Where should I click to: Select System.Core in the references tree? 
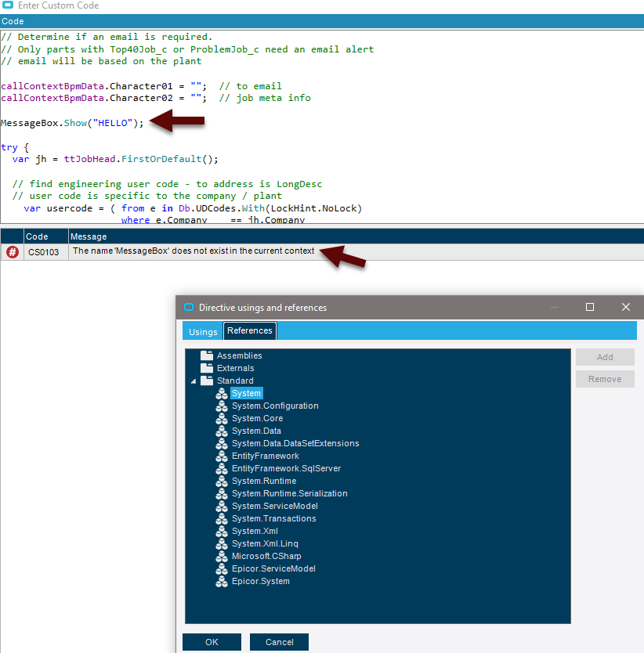point(257,418)
